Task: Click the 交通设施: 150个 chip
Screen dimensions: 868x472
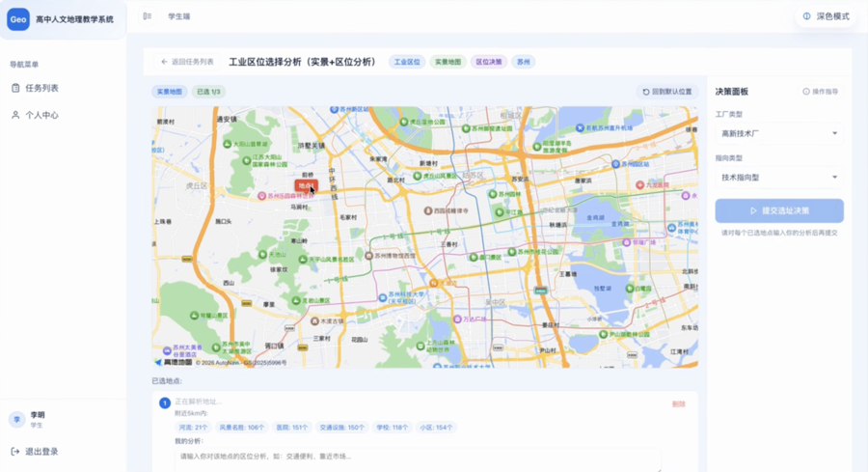Action: [342, 427]
